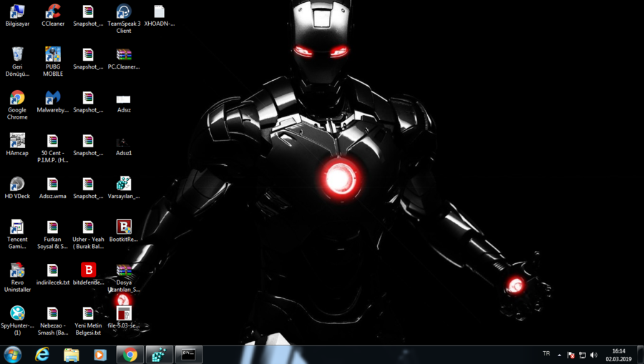Click the TR language indicator

tap(546, 354)
